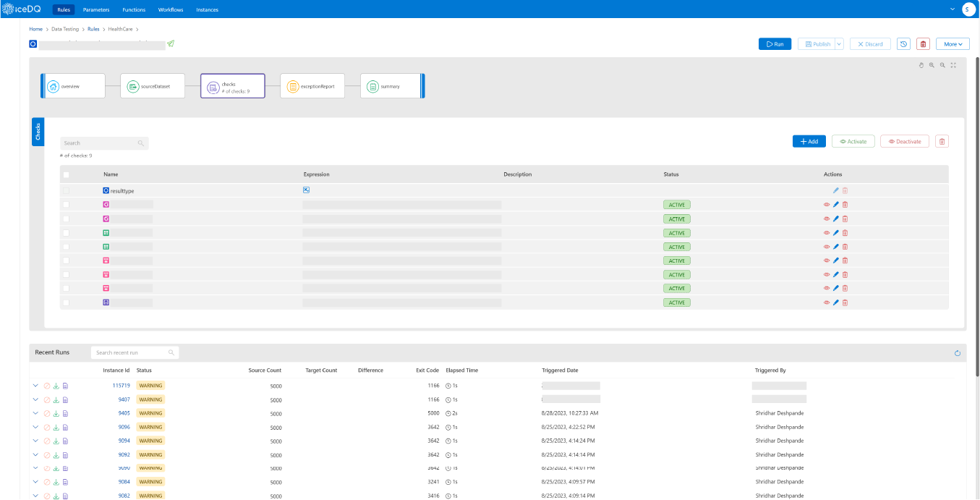Preview the first active check via eye icon
Image resolution: width=980 pixels, height=500 pixels.
click(x=826, y=205)
